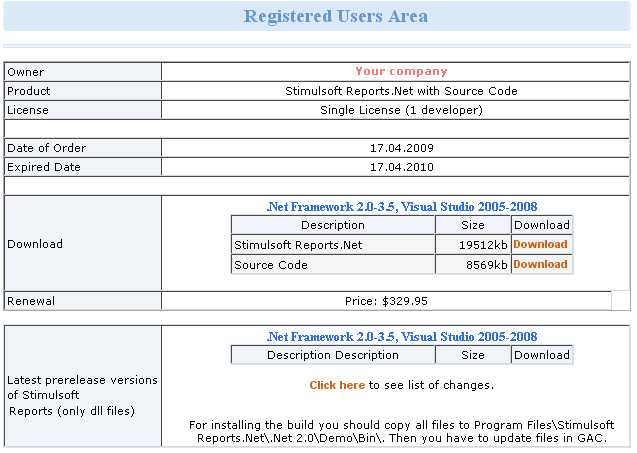Select the red 'Your company' owner text
The image size is (637, 453).
401,72
